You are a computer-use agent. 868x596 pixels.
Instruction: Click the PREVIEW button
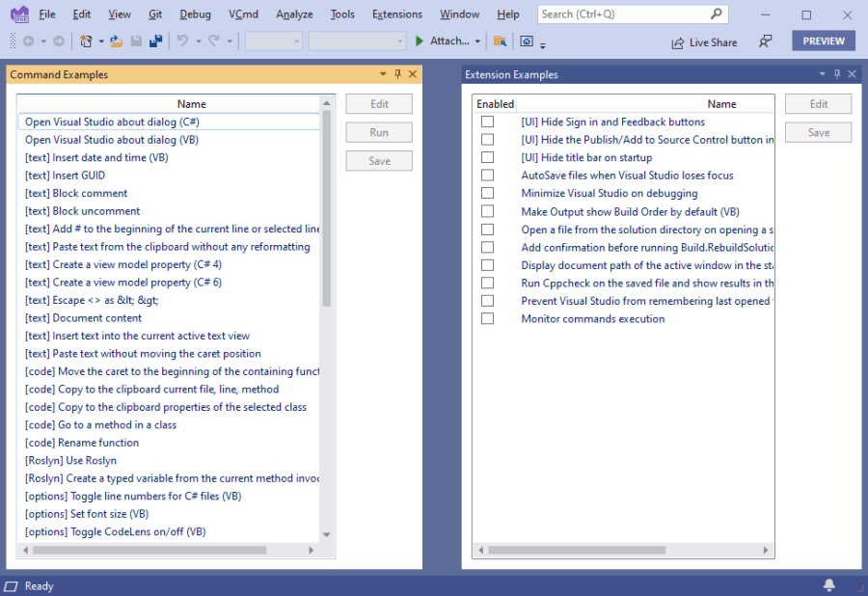[x=823, y=41]
